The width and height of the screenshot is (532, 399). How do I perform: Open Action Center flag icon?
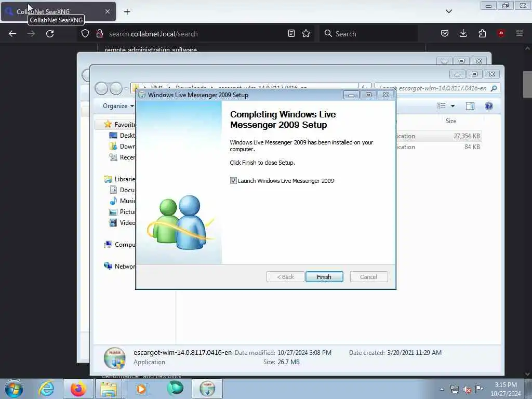(x=479, y=389)
